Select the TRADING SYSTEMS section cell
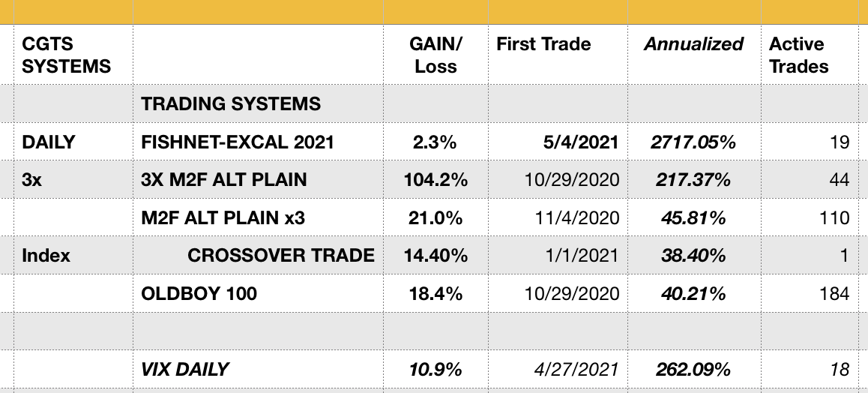 pos(231,103)
